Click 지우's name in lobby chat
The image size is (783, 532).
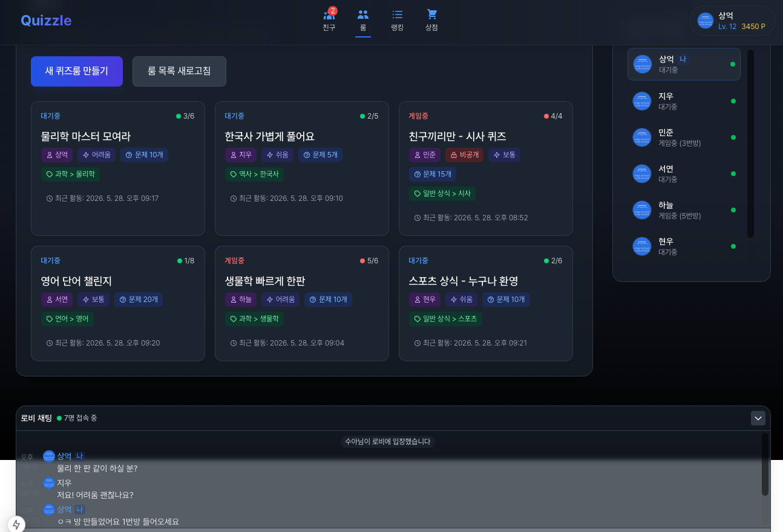click(x=64, y=483)
